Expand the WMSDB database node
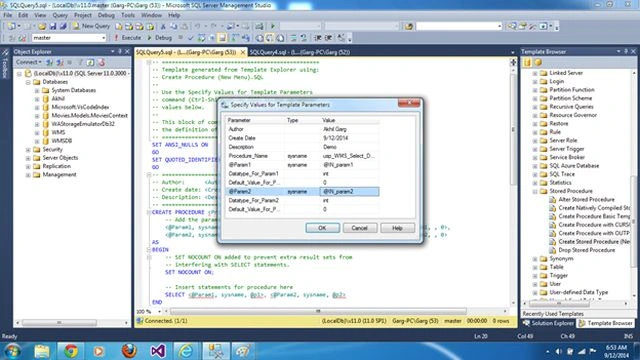This screenshot has width=640, height=360. pos(37,141)
